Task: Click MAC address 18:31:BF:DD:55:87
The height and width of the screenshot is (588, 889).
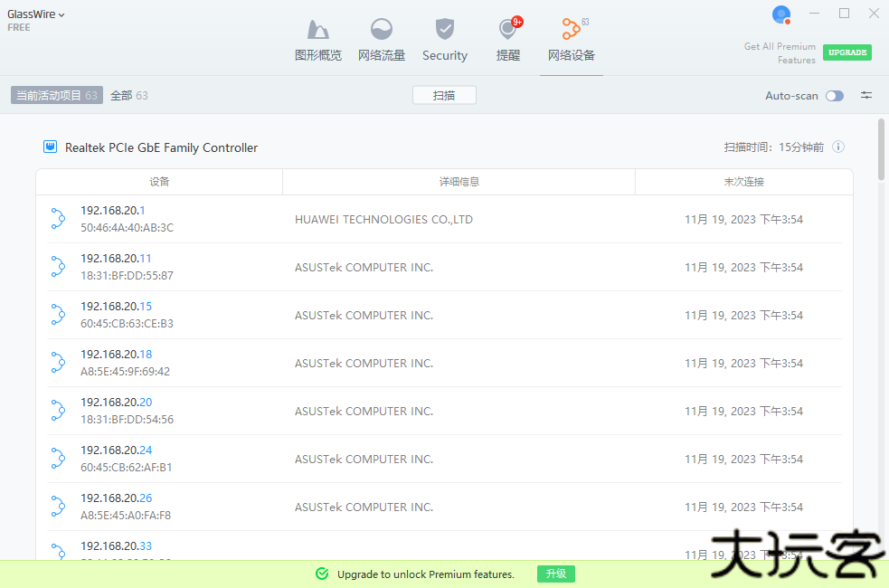Action: [x=127, y=276]
